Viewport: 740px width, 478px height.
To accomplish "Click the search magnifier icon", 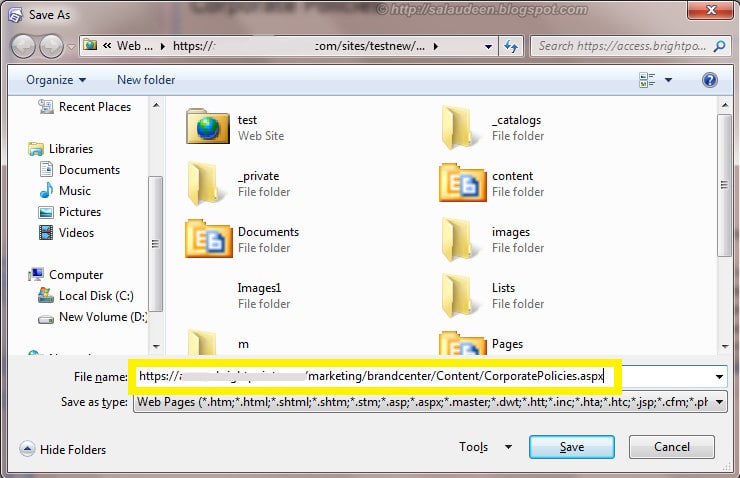I will pyautogui.click(x=719, y=46).
